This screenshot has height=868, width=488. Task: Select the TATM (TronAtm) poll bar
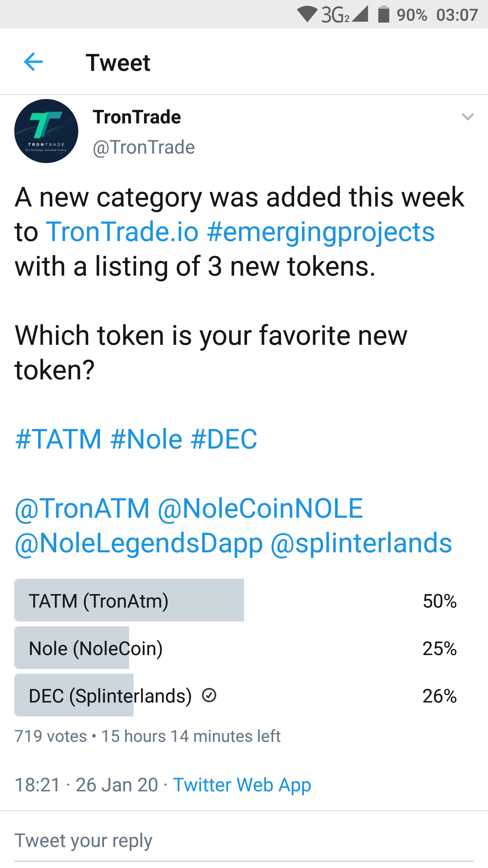(x=244, y=600)
